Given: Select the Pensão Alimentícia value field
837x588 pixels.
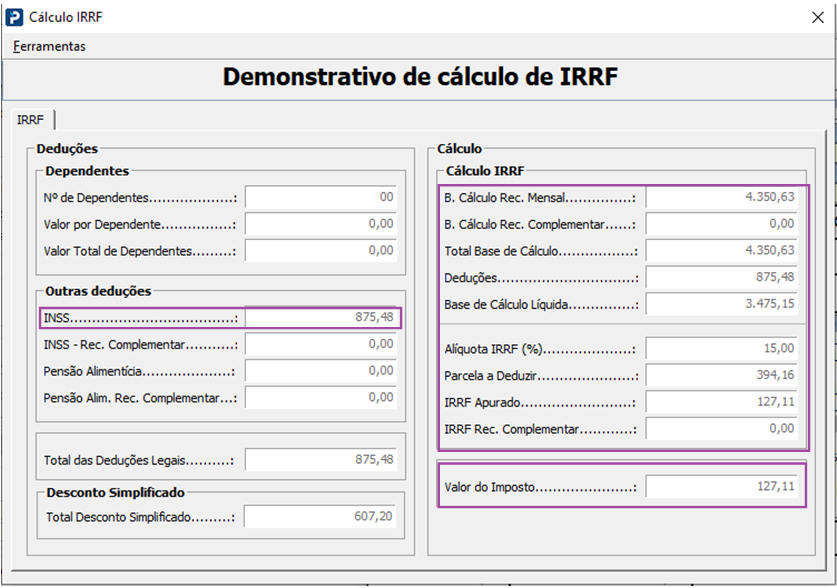Looking at the screenshot, I should pyautogui.click(x=321, y=371).
